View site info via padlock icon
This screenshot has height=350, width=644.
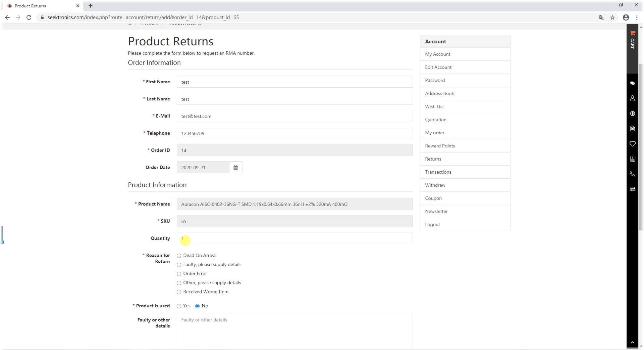42,17
